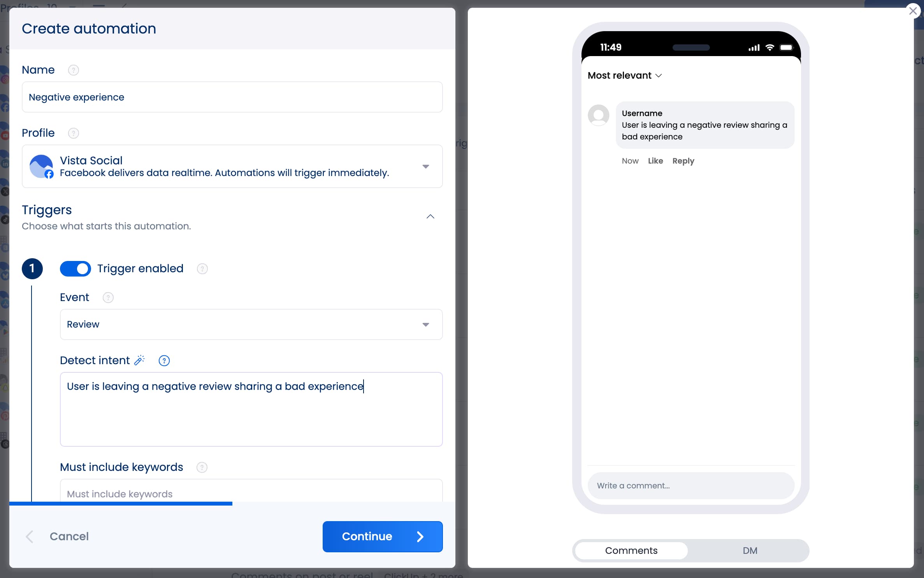Click the Username avatar in the preview
Image resolution: width=924 pixels, height=578 pixels.
click(598, 115)
